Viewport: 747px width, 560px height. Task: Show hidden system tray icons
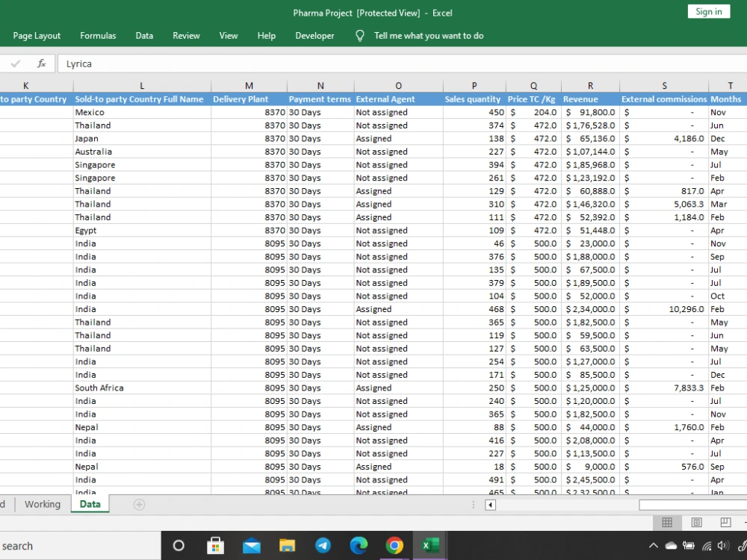point(654,546)
